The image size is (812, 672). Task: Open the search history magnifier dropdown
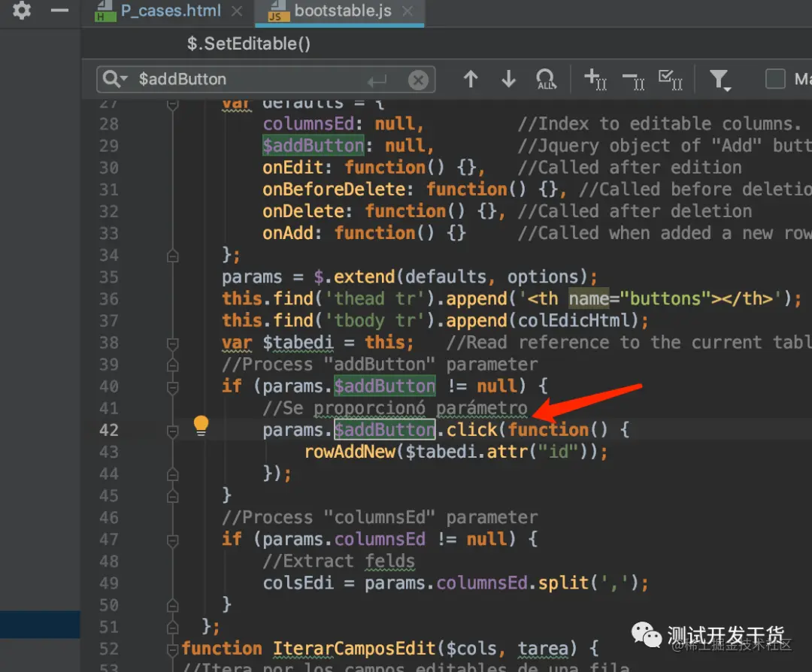pyautogui.click(x=114, y=79)
